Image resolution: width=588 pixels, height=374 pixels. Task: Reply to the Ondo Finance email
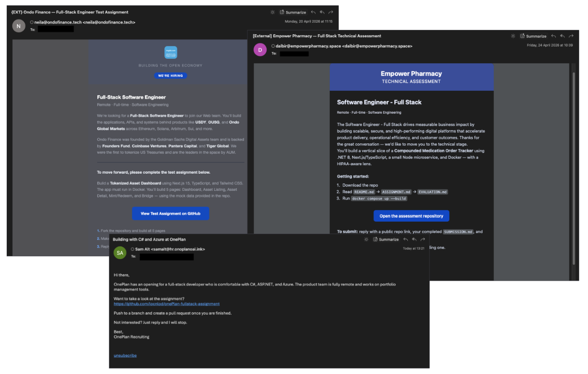tap(313, 12)
